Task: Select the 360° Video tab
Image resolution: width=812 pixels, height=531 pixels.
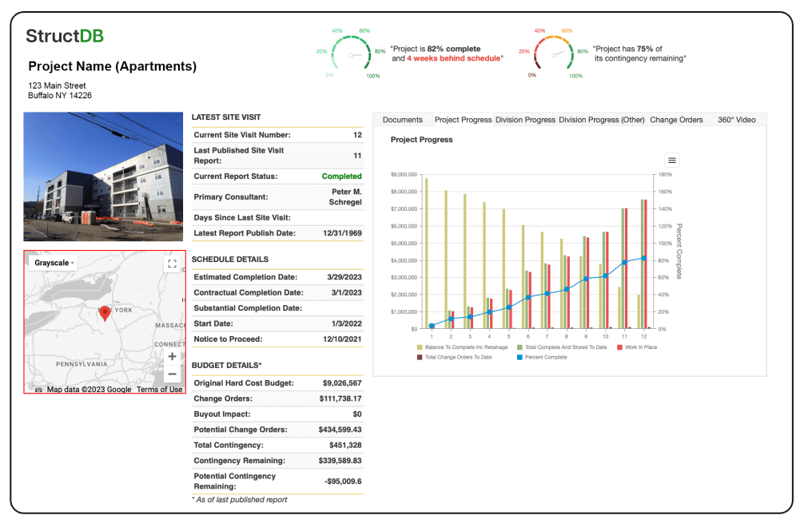Action: coord(736,119)
